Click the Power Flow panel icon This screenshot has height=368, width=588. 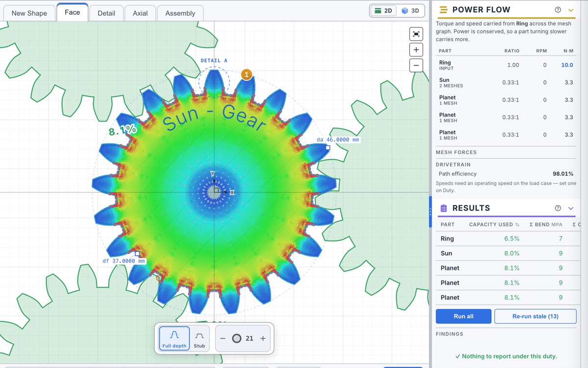443,10
